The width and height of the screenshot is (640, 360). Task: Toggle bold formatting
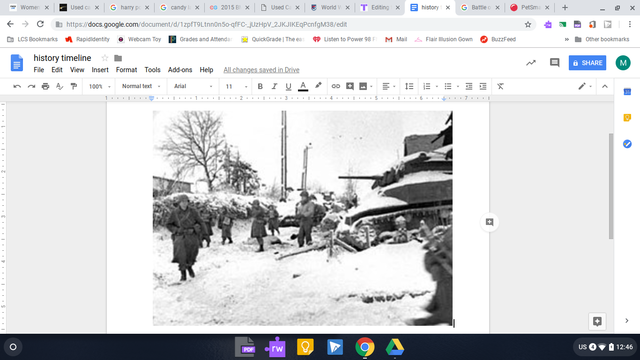click(x=260, y=86)
